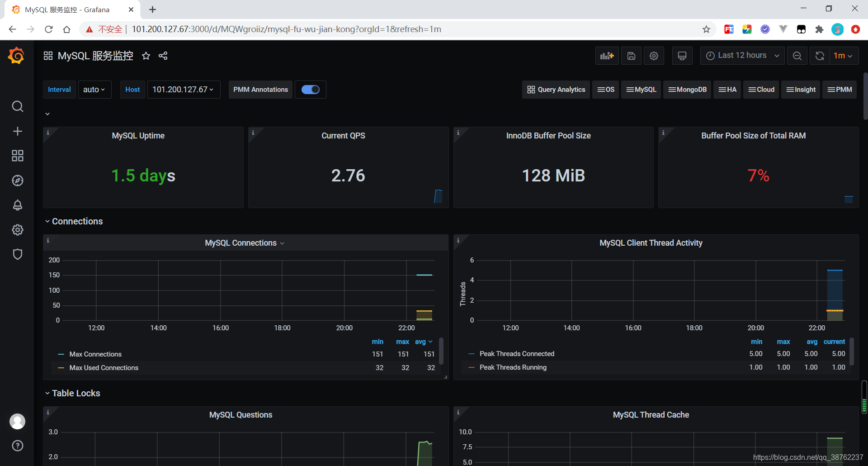868x466 pixels.
Task: Click the browser address bar URL
Action: coord(287,29)
